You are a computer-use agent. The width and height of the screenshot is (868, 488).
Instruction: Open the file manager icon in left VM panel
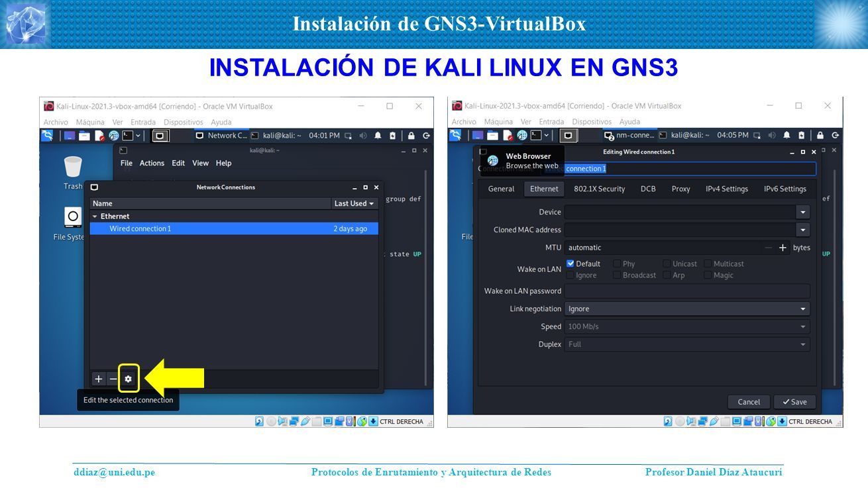tap(85, 135)
